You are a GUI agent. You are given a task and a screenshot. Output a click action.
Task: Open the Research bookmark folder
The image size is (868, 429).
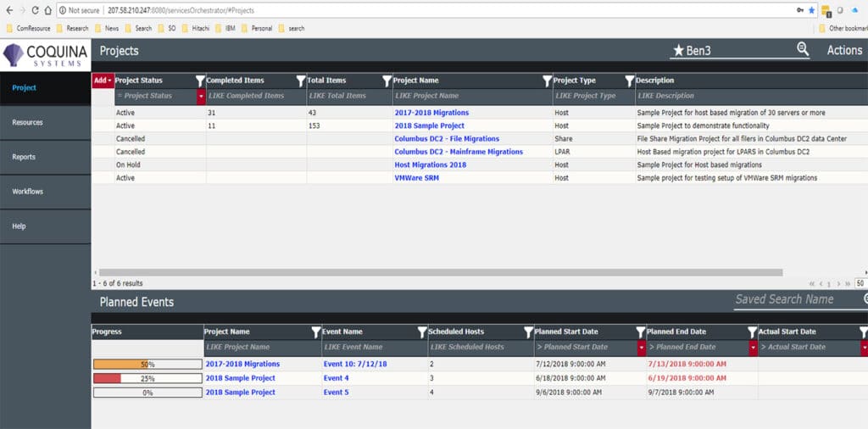pos(72,28)
